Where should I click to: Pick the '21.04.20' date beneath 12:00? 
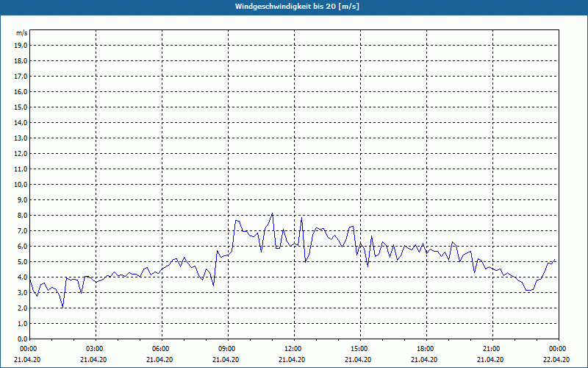(x=292, y=360)
